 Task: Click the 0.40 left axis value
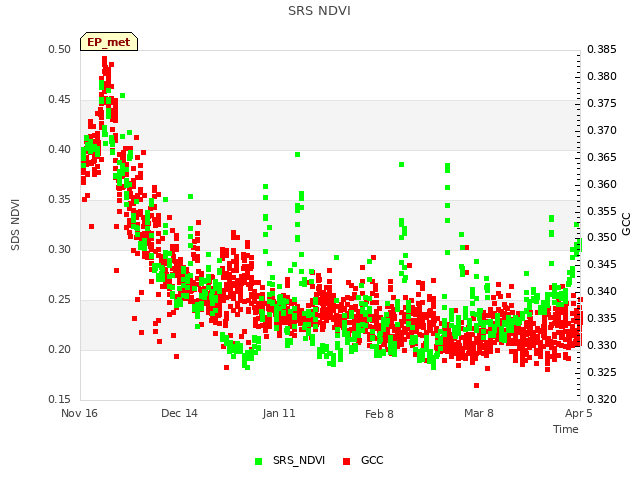point(60,149)
